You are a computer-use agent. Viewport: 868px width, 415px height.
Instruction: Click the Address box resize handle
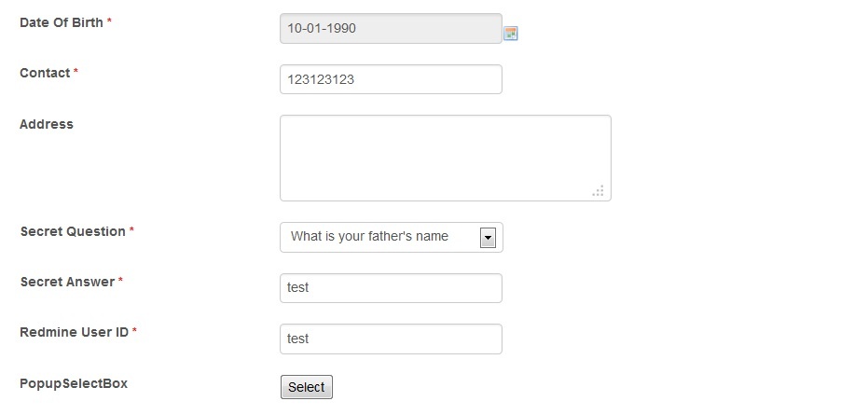599,190
